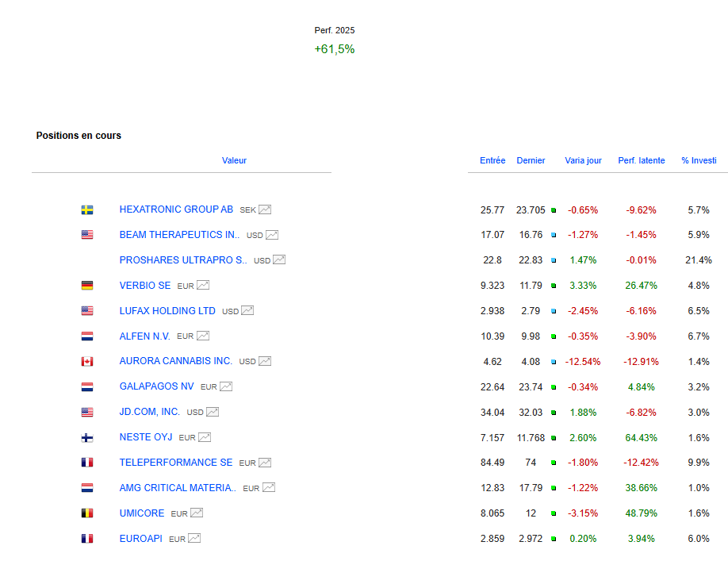Open the LUFAX HOLDING LTD stock link
Viewport: 728px width, 561px height.
click(x=167, y=311)
